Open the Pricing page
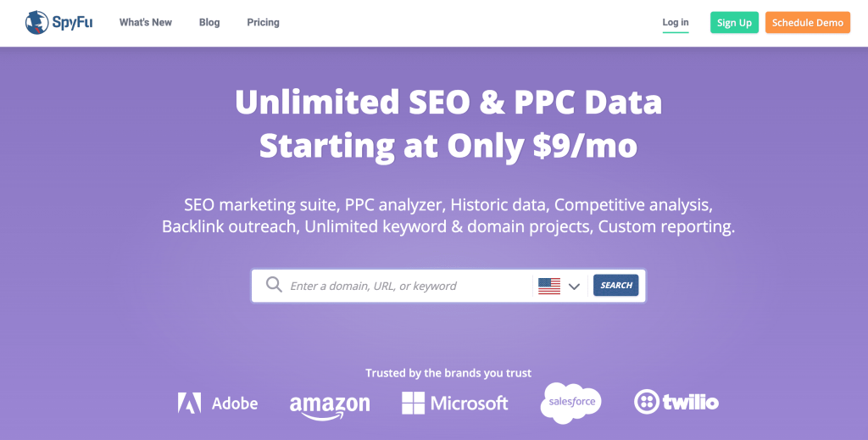This screenshot has height=440, width=868. pyautogui.click(x=263, y=22)
